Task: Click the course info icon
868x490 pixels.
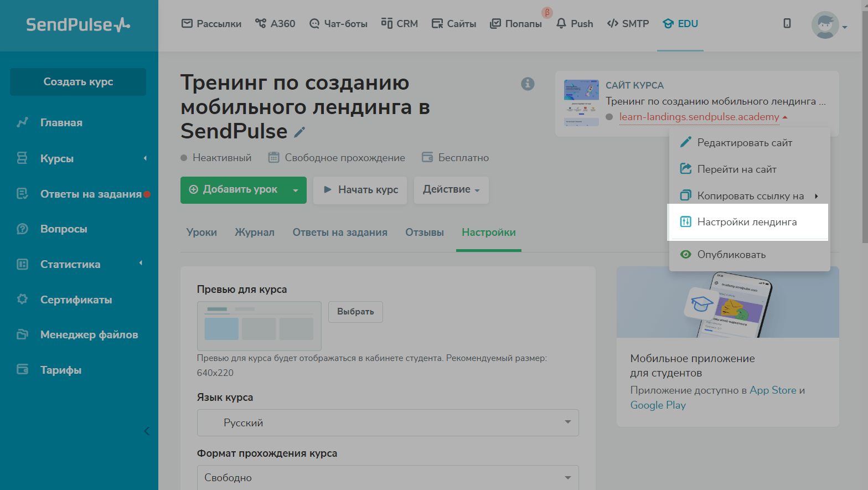Action: (x=528, y=84)
